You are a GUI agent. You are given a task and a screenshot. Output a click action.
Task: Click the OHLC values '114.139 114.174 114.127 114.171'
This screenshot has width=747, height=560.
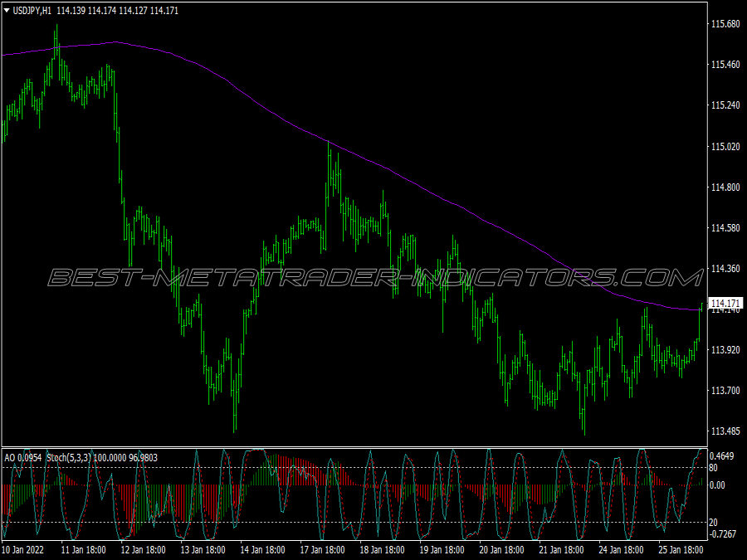(118, 11)
